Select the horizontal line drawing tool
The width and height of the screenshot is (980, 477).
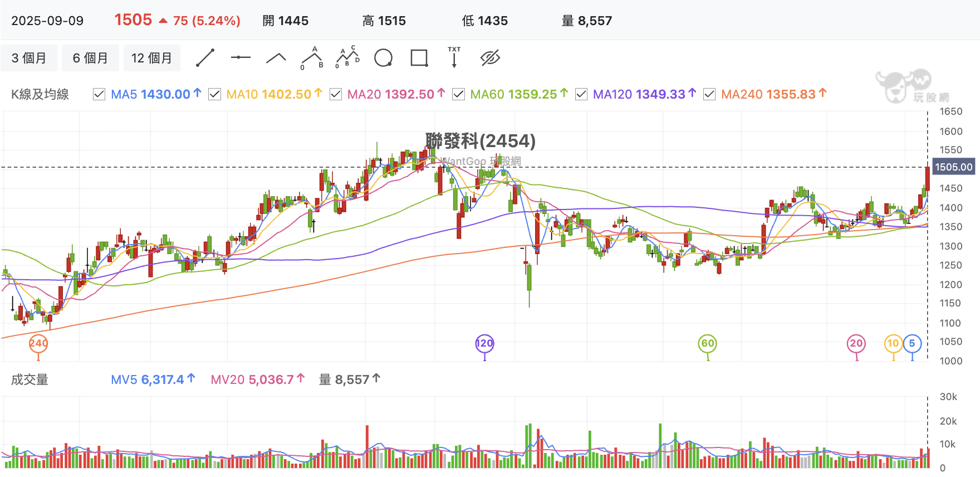click(x=241, y=57)
